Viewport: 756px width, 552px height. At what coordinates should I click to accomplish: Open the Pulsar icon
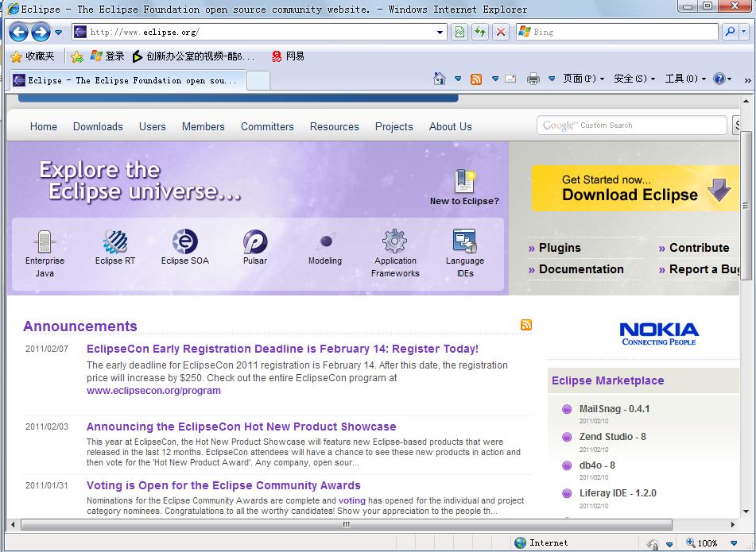click(x=255, y=241)
